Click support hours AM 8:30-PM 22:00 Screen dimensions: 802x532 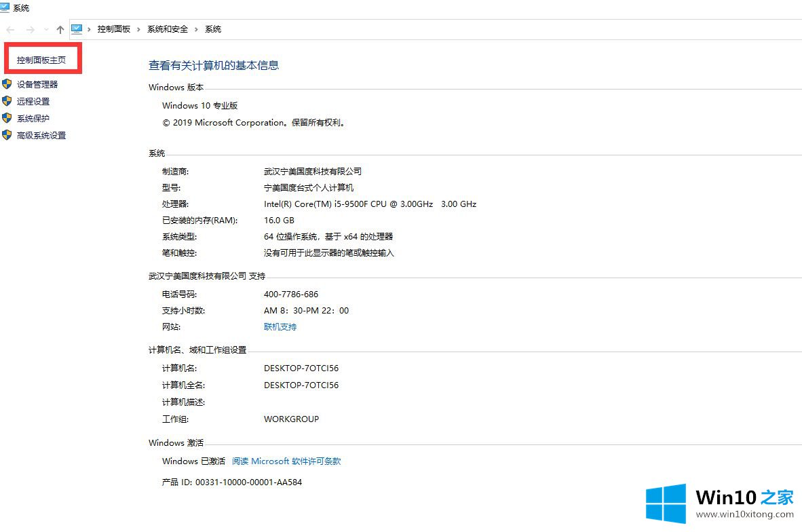307,311
